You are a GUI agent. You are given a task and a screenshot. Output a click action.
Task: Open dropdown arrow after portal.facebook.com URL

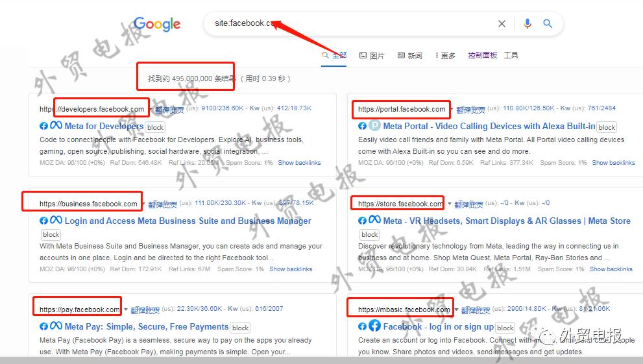tap(452, 109)
